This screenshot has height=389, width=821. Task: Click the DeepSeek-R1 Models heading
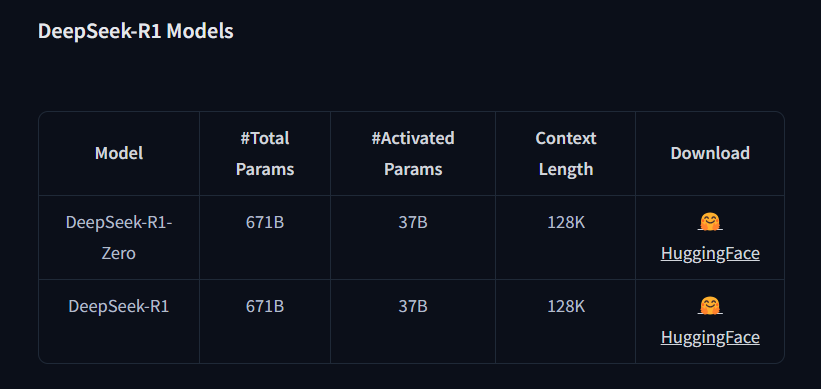point(136,31)
